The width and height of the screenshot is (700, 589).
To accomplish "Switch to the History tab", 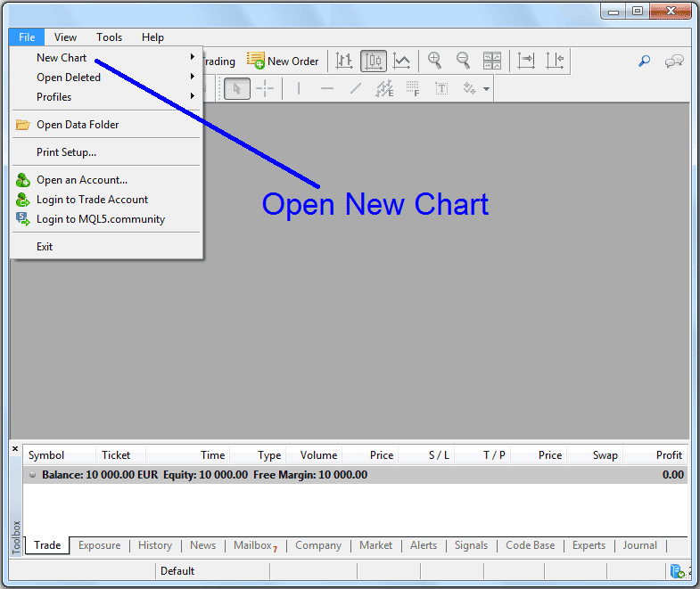I will (155, 545).
